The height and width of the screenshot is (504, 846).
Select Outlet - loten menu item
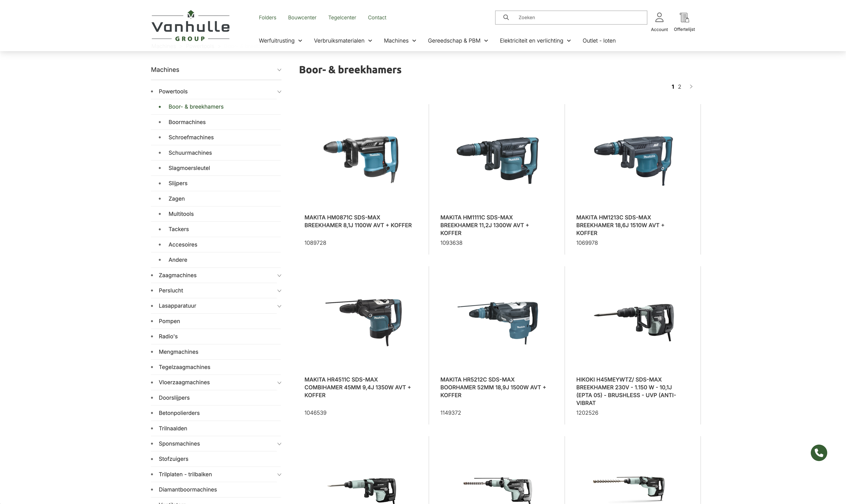[x=599, y=41]
